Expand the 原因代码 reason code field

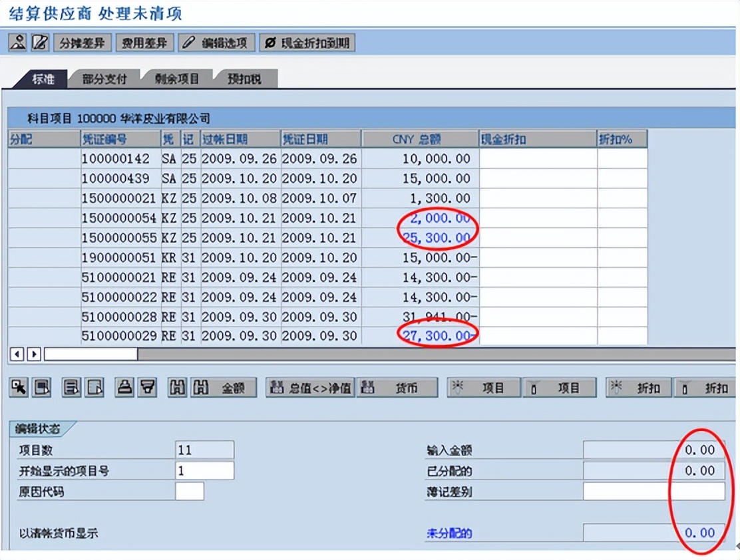click(x=189, y=491)
